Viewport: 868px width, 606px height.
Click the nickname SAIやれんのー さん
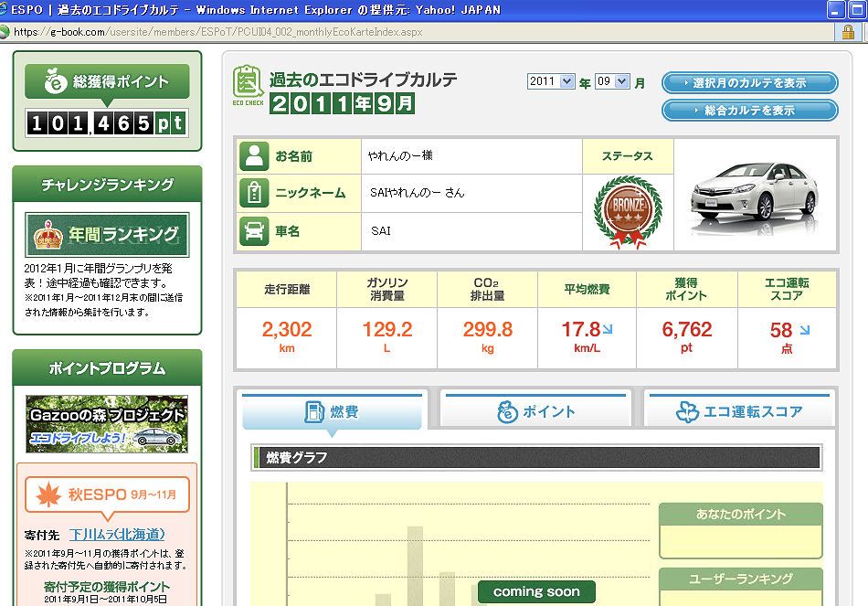click(x=418, y=192)
